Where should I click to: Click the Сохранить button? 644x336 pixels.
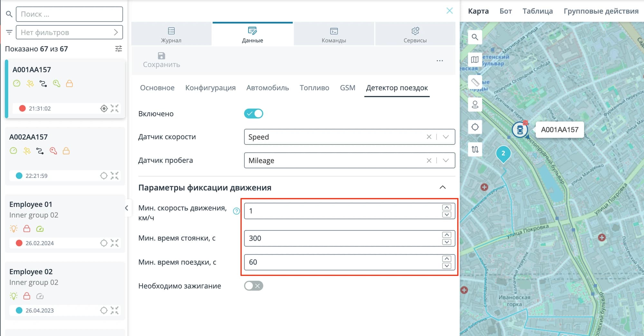[161, 60]
